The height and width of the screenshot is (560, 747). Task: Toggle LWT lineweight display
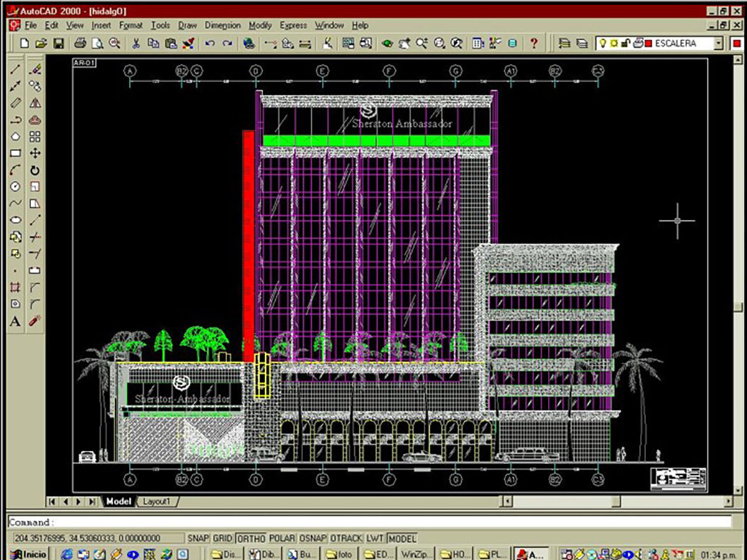[x=375, y=538]
